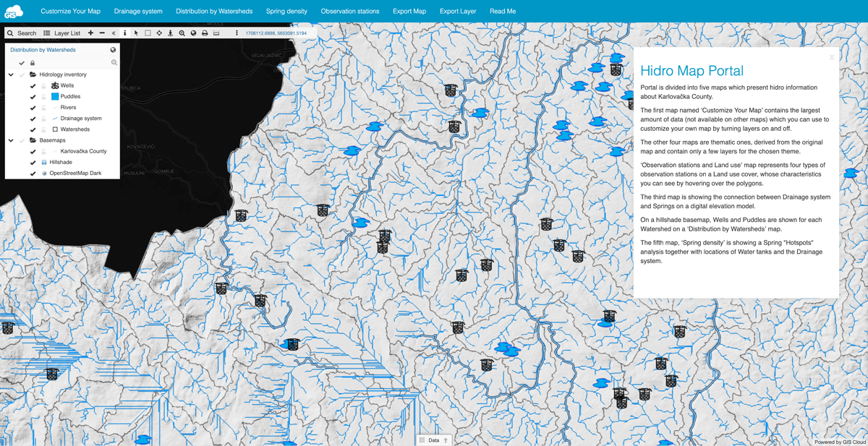Disable the Hillshade basemap checkbox

click(x=33, y=162)
